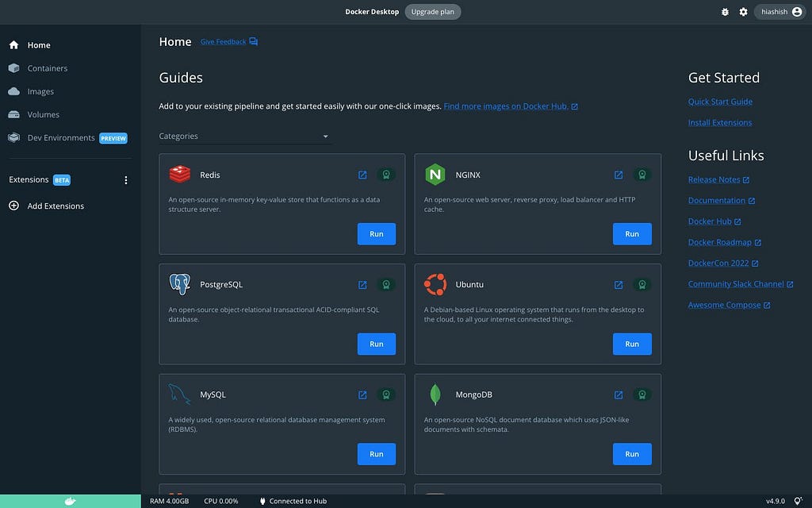Viewport: 812px width, 508px height.
Task: Open the hiashish account menu
Action: click(x=780, y=12)
